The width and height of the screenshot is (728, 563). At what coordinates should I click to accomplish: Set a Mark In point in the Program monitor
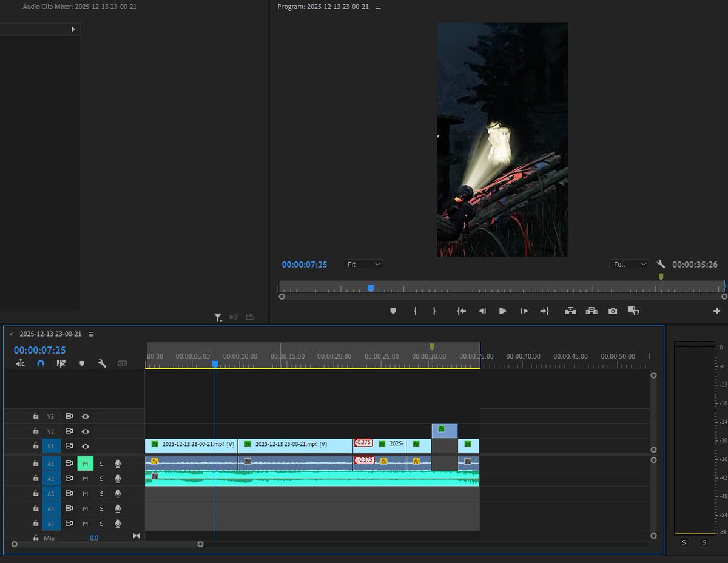click(x=416, y=310)
